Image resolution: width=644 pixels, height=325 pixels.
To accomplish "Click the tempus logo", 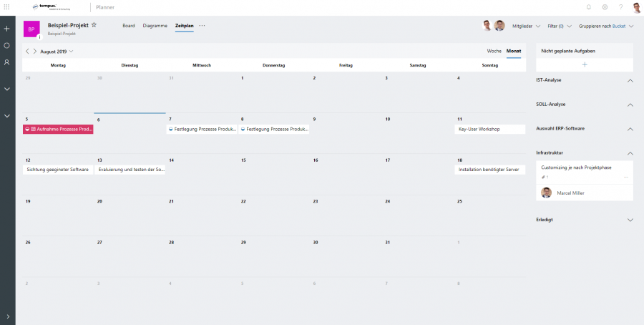I will (52, 7).
